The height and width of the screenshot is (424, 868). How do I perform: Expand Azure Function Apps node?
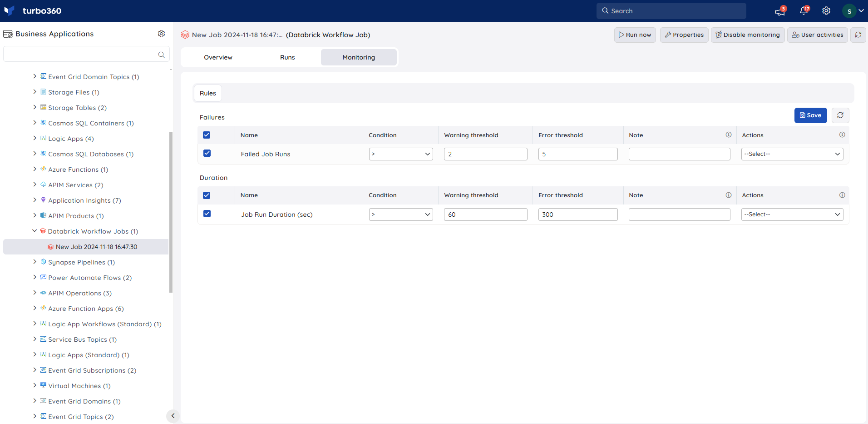[35, 308]
